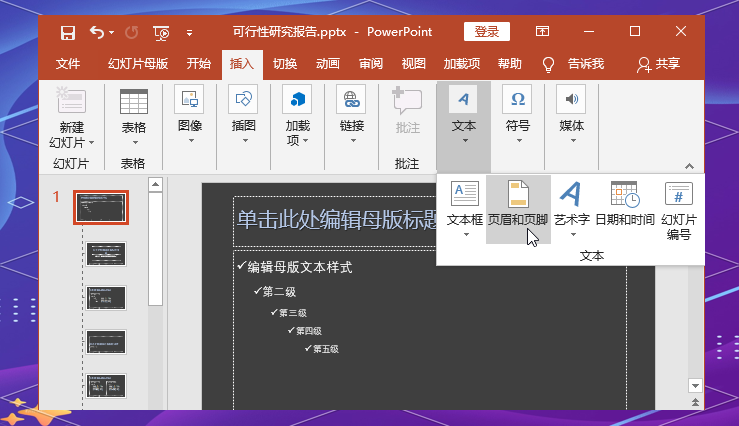The height and width of the screenshot is (426, 739).
Task: Select the second layout thumbnail
Action: [105, 253]
